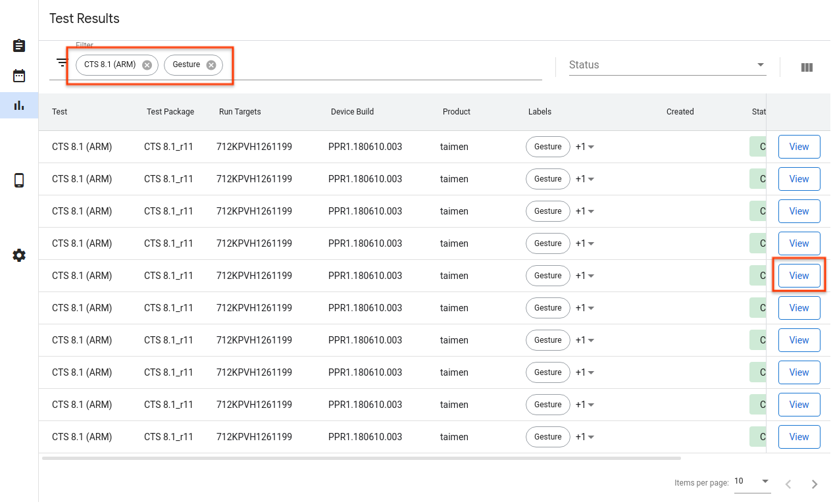
Task: Open the settings gear in sidebar
Action: [19, 255]
